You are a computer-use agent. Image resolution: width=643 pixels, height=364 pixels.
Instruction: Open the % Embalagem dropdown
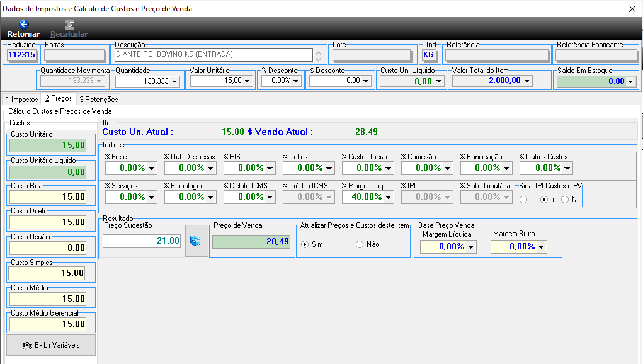pyautogui.click(x=211, y=197)
